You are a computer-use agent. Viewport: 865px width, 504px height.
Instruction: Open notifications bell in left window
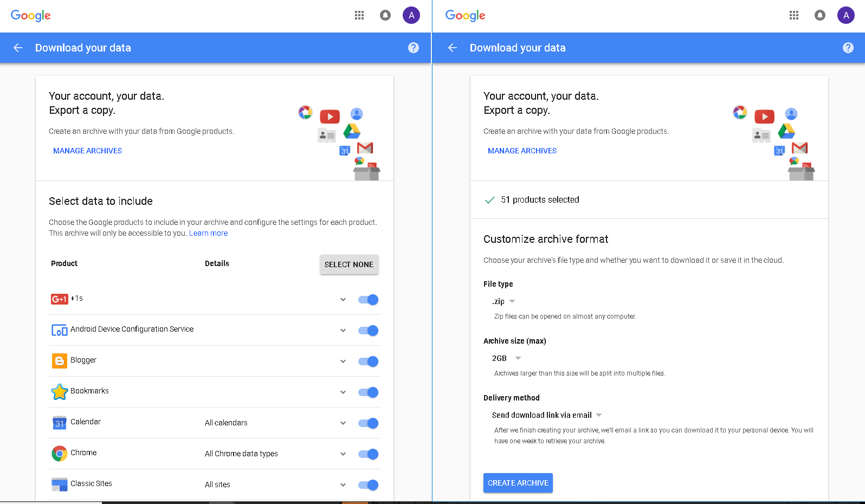click(385, 15)
